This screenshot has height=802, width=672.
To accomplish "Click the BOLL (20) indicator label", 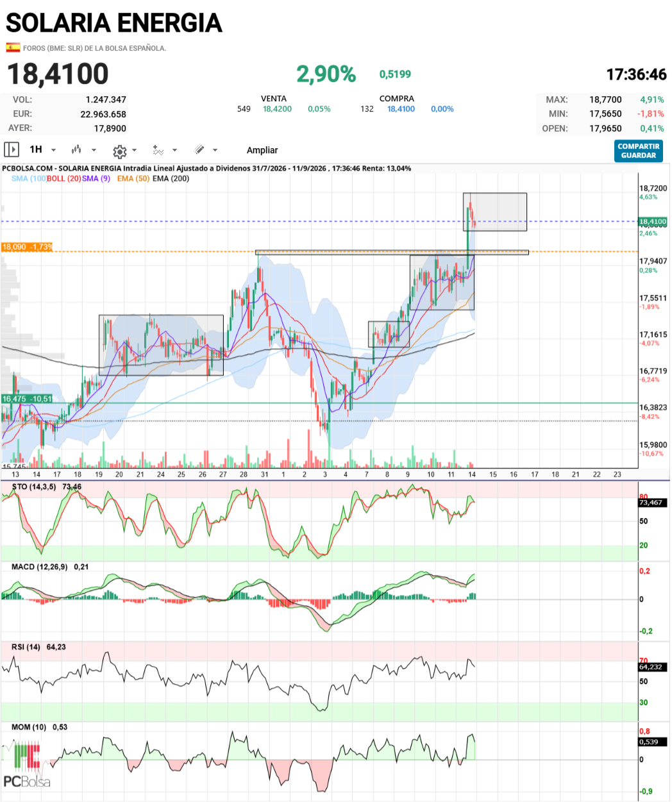I will coord(64,178).
